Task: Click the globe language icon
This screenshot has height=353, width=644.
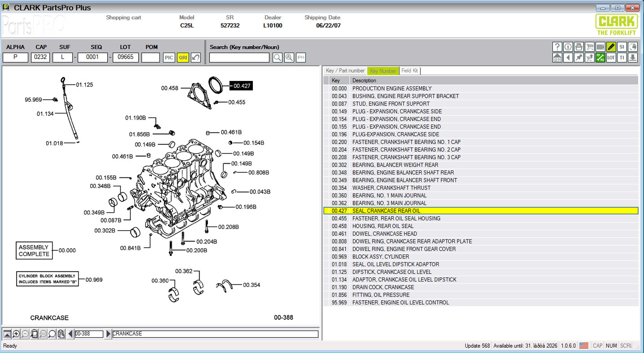Action: click(x=633, y=47)
